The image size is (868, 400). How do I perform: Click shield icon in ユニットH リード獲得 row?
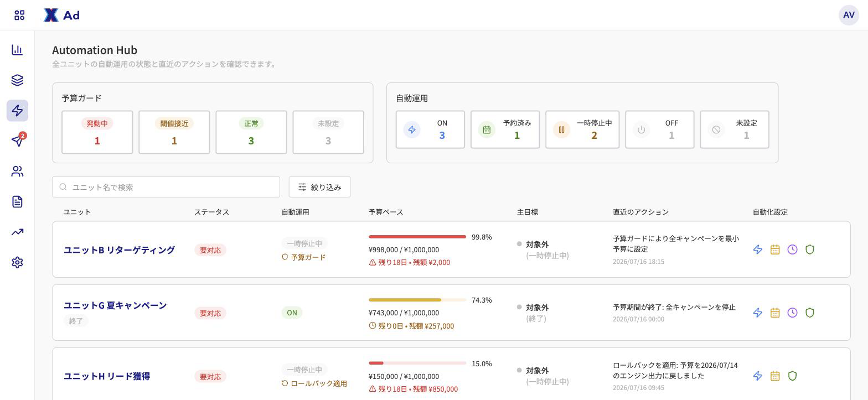point(792,376)
